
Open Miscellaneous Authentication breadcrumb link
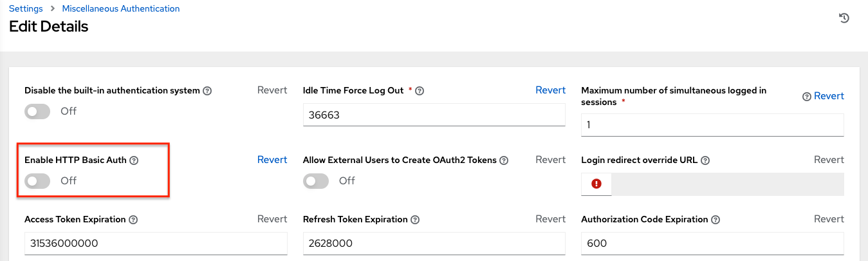[121, 9]
